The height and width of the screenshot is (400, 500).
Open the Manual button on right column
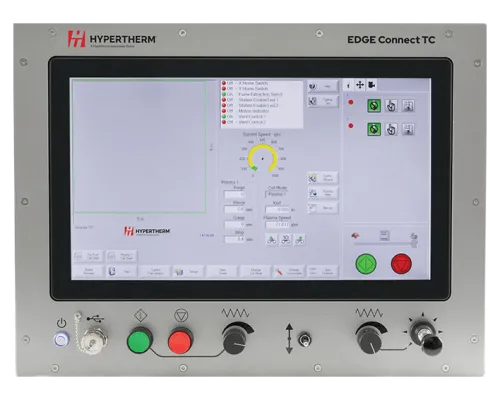[323, 208]
